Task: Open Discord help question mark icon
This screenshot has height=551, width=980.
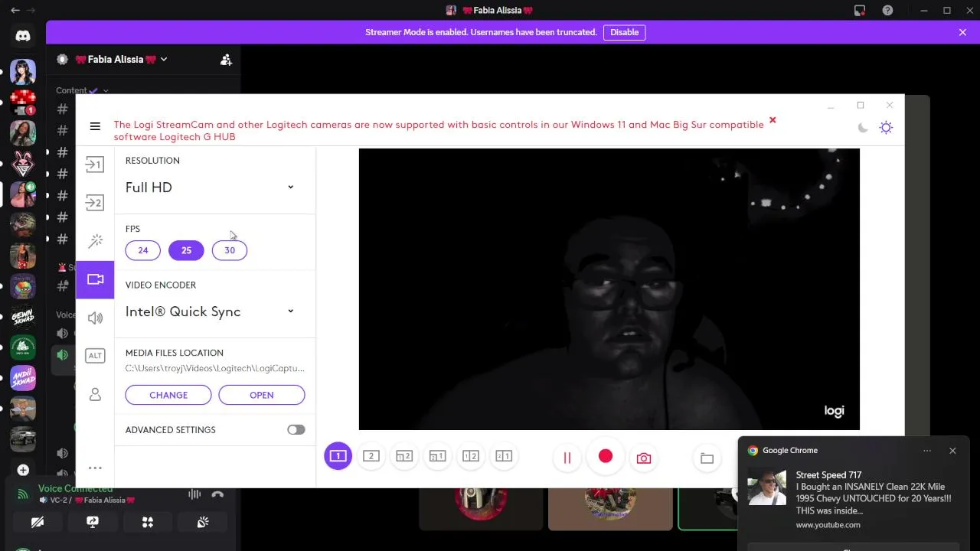Action: [887, 11]
